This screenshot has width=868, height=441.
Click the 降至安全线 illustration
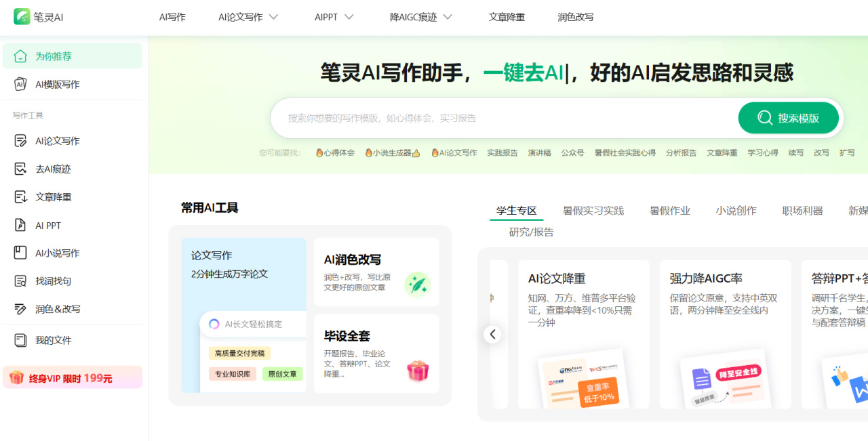(x=726, y=378)
